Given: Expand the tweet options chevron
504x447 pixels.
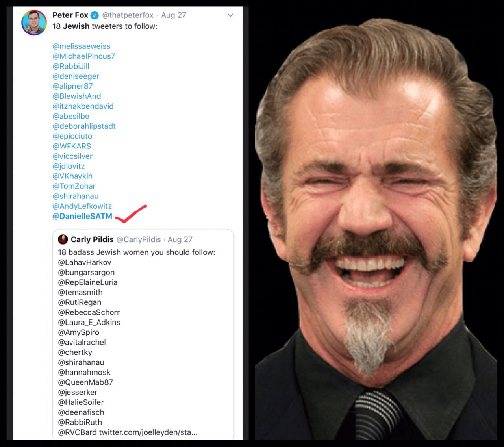Looking at the screenshot, I should pyautogui.click(x=230, y=15).
